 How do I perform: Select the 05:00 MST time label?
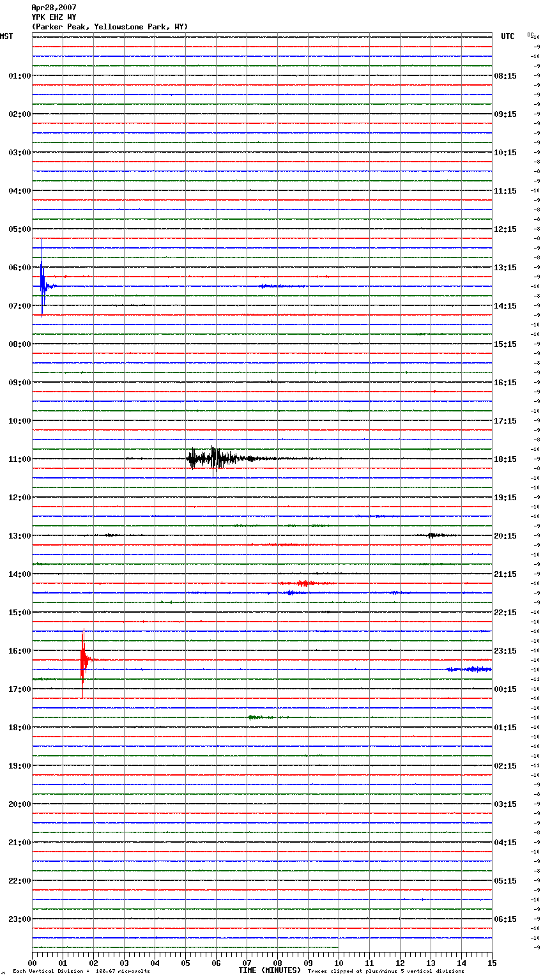(x=20, y=229)
